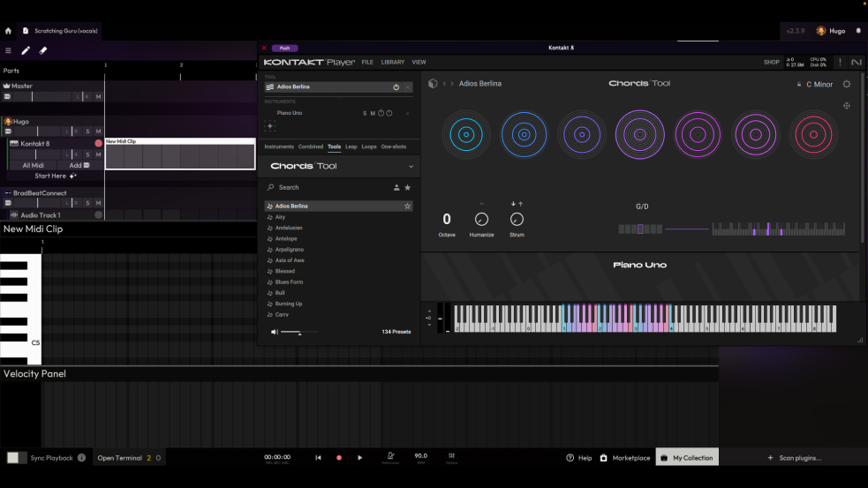
Task: Click the Kontakt 8 instrument icon
Action: [x=14, y=143]
